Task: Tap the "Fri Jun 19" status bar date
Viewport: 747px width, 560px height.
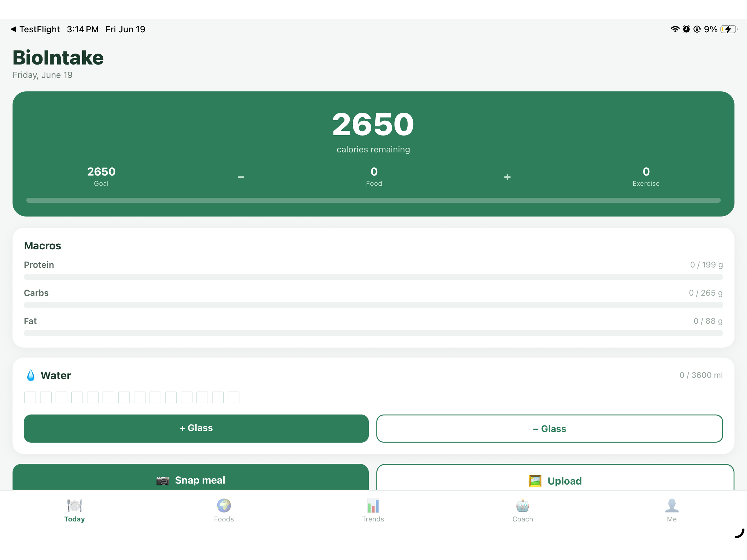Action: (125, 29)
